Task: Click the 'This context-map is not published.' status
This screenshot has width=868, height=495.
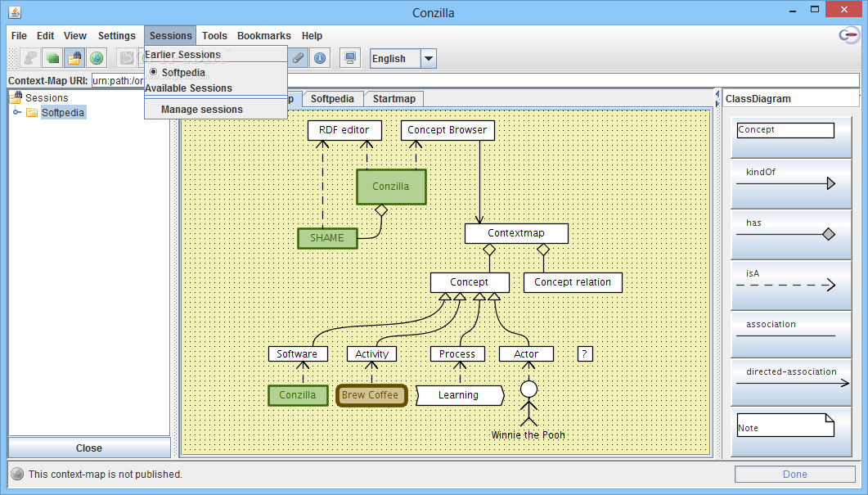Action: click(106, 474)
